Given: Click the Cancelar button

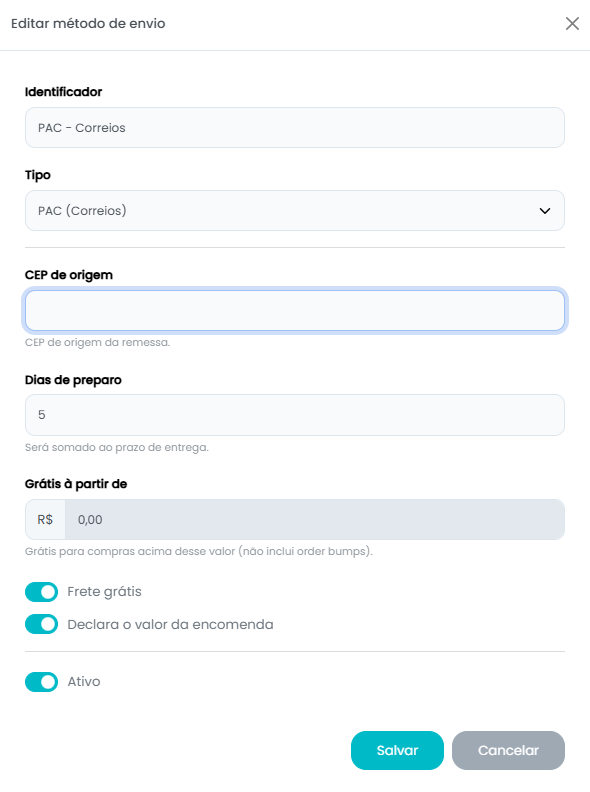Looking at the screenshot, I should [508, 751].
